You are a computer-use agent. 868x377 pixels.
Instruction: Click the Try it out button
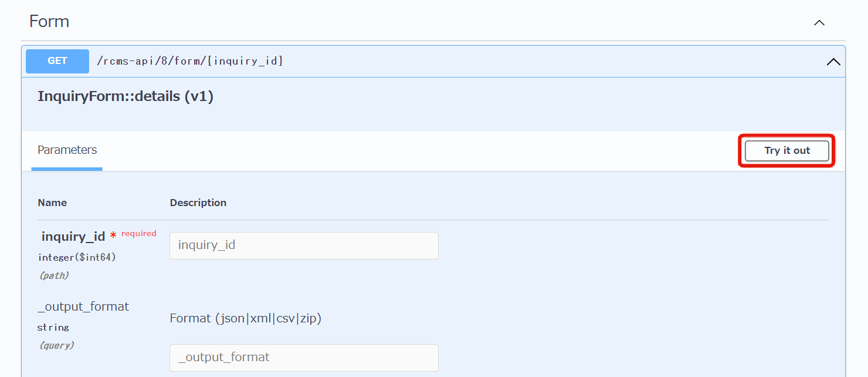(786, 150)
